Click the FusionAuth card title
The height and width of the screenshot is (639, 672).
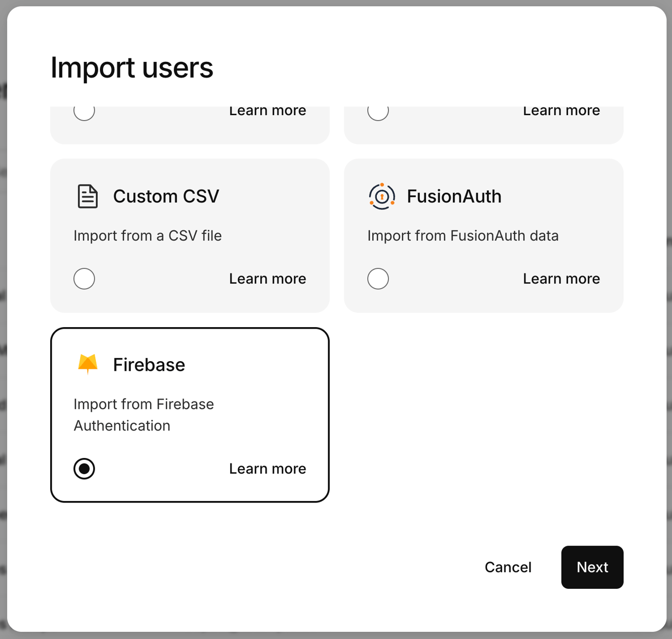pyautogui.click(x=454, y=196)
